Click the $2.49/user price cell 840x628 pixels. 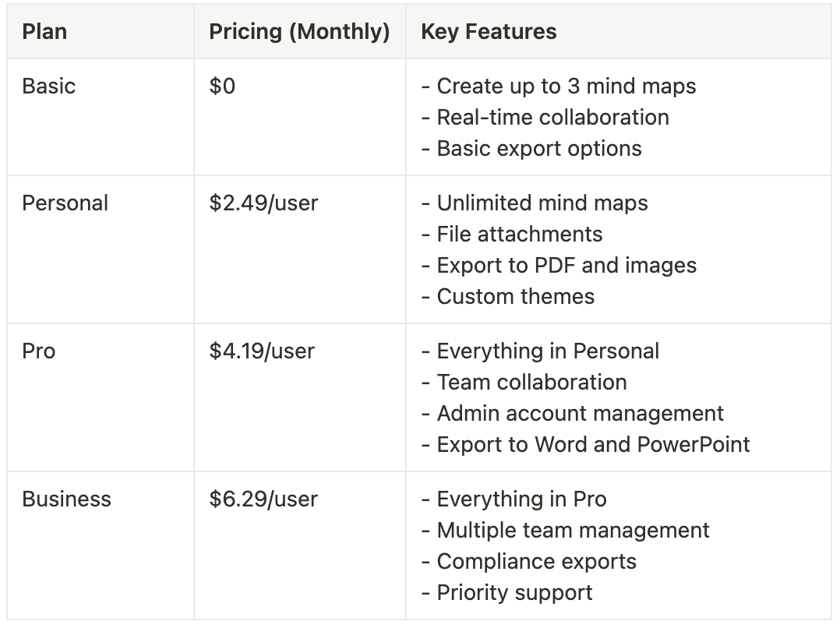pos(299,249)
